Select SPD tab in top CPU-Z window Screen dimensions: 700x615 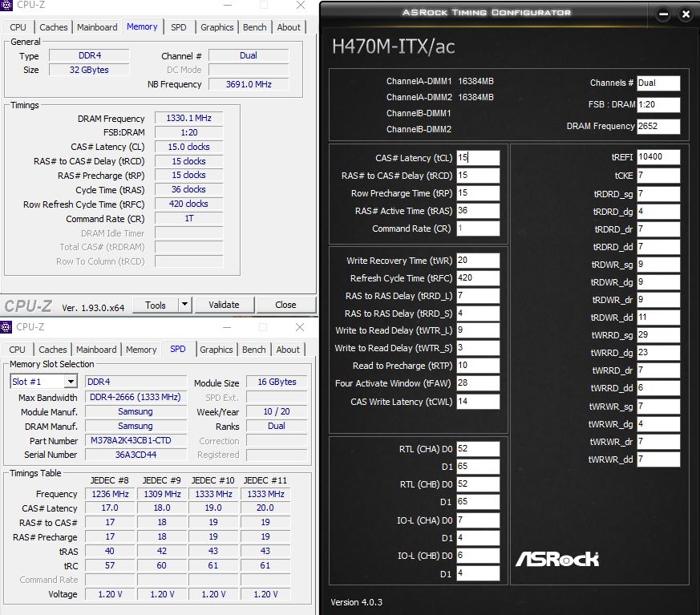click(x=179, y=27)
